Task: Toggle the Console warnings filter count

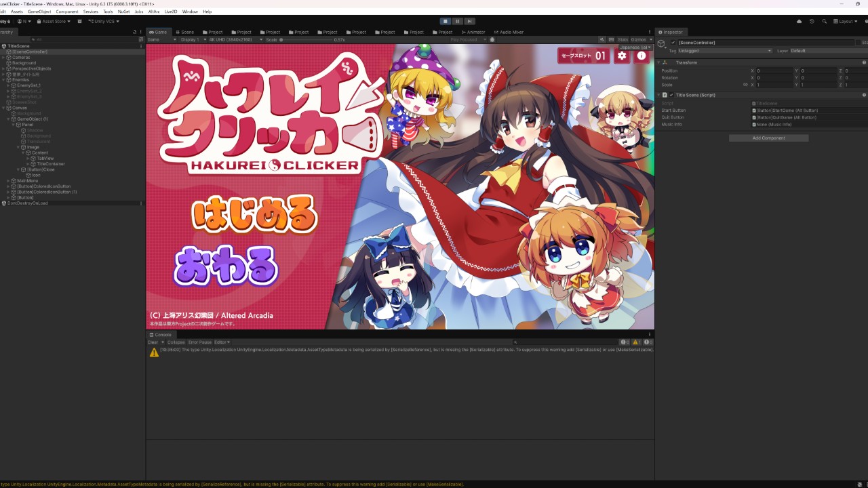Action: tap(636, 342)
